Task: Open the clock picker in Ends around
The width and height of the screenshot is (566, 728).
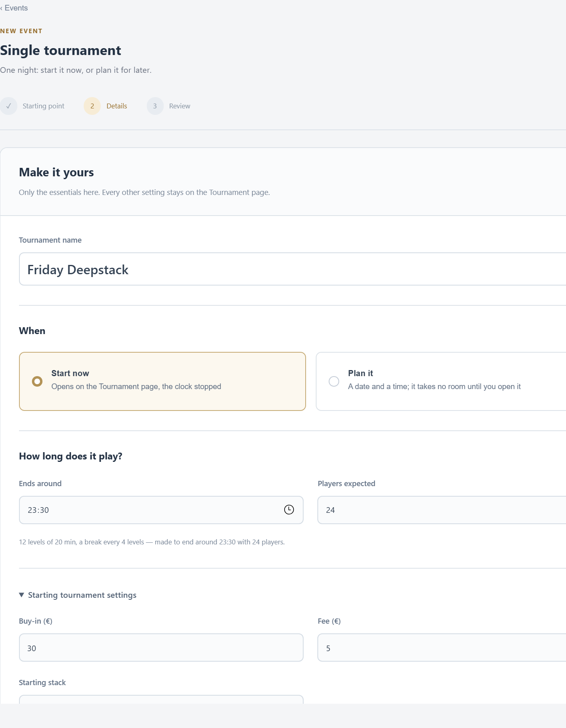Action: click(x=289, y=510)
